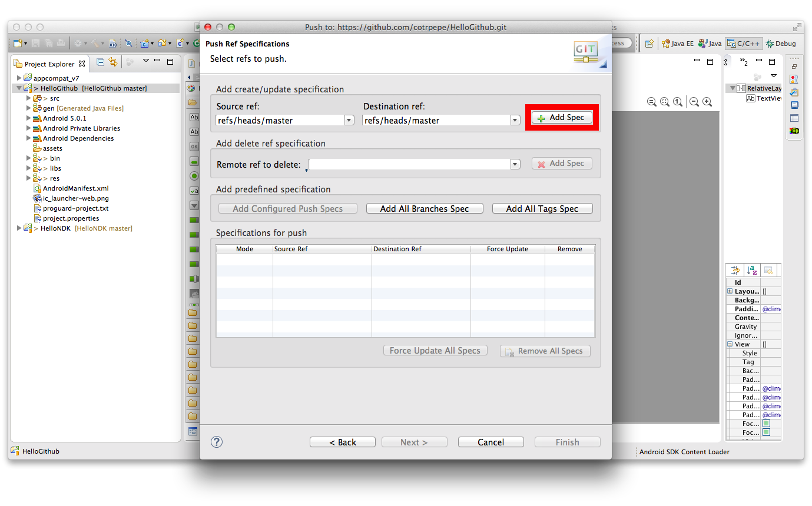
Task: Zoom in on the layout editor
Action: click(x=707, y=102)
